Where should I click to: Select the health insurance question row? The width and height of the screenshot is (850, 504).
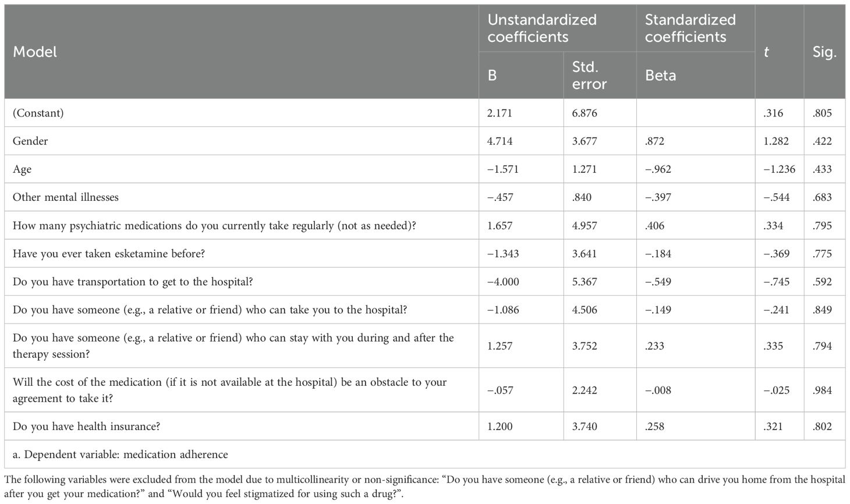pos(86,427)
